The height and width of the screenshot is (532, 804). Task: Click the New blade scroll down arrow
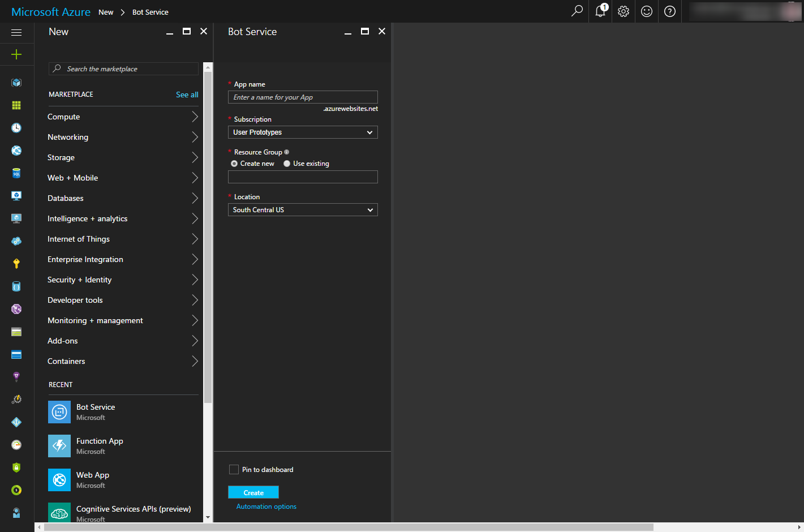[x=208, y=517]
